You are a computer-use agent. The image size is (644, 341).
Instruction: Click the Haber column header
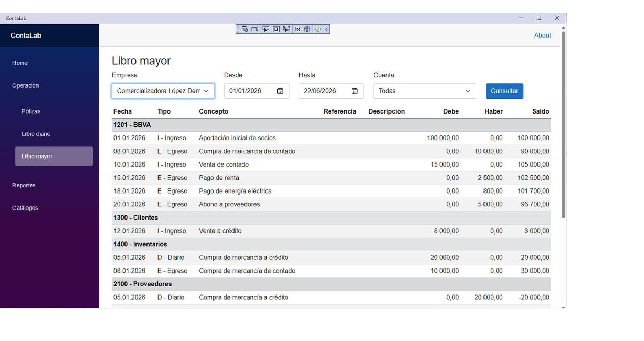[493, 112]
